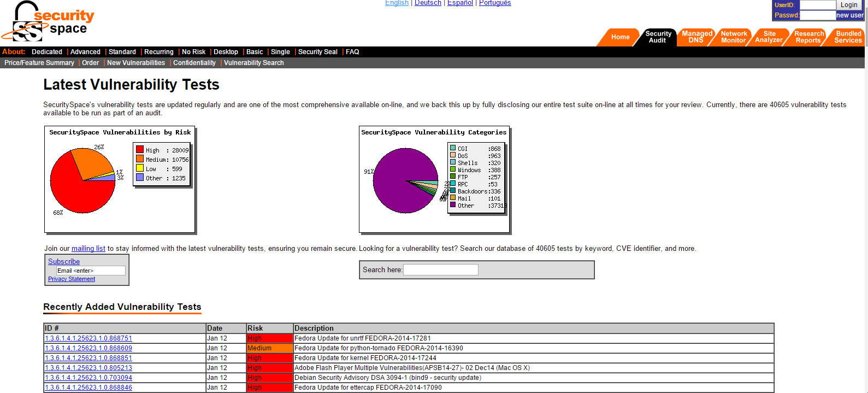Image resolution: width=868 pixels, height=393 pixels.
Task: Click the red High legend swatch
Action: [x=140, y=150]
